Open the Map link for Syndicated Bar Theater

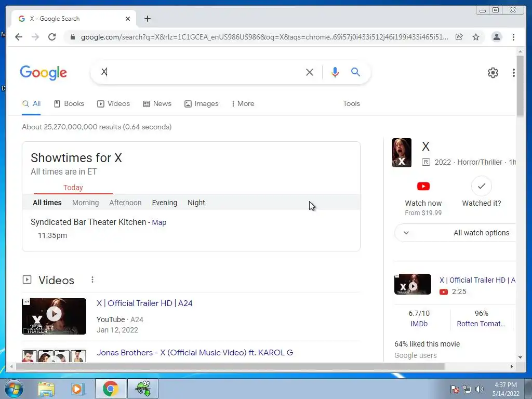[159, 222]
